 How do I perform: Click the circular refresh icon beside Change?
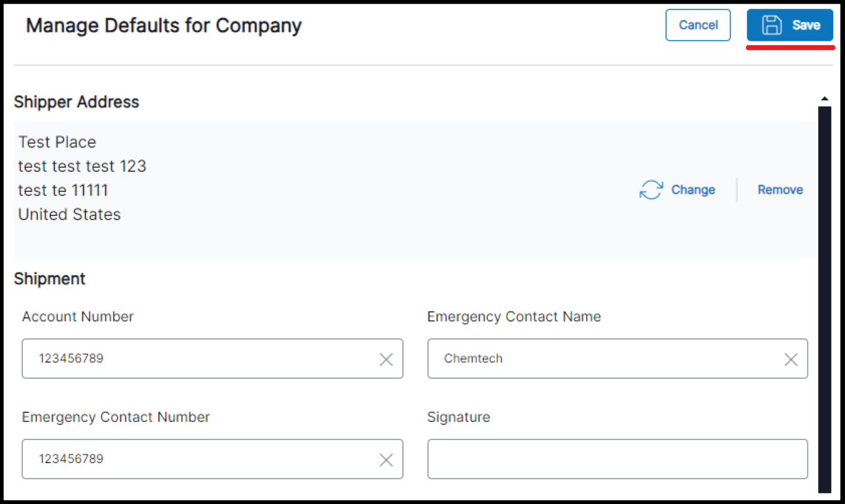pyautogui.click(x=651, y=190)
